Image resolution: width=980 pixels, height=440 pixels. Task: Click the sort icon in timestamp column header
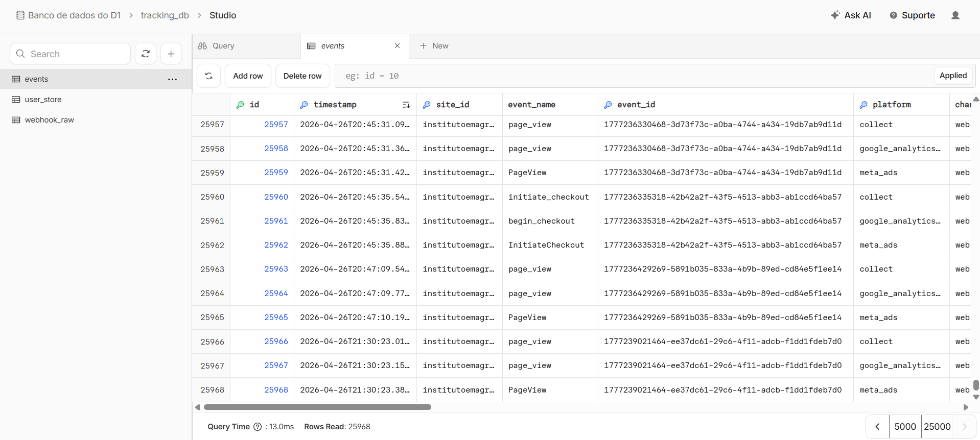point(406,105)
